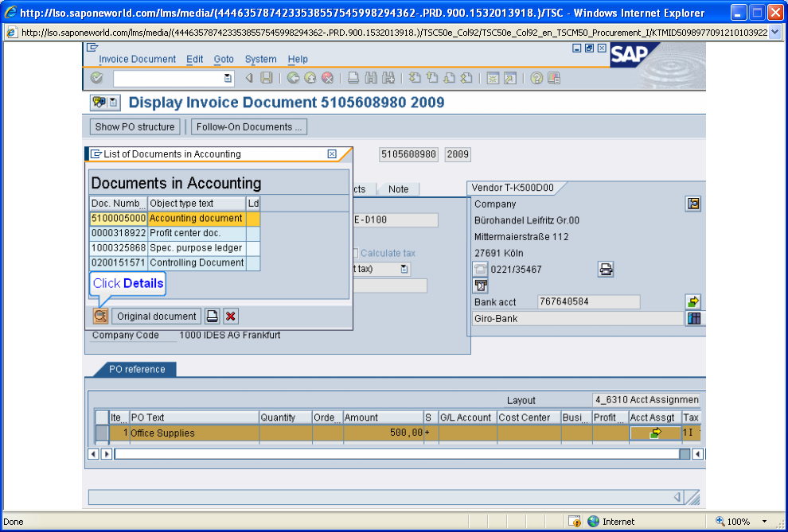Open the Edit menu

[x=194, y=59]
